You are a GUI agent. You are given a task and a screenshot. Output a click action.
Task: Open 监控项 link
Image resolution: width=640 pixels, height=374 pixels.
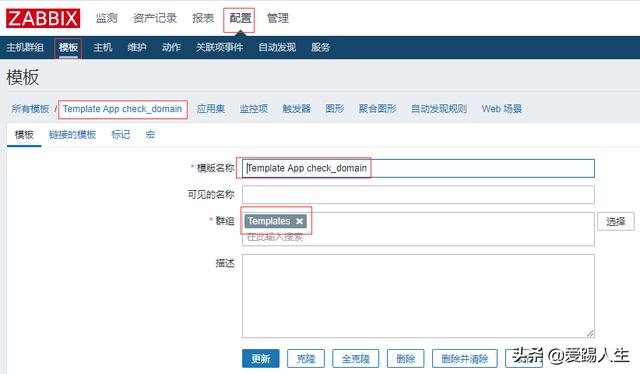coord(253,109)
